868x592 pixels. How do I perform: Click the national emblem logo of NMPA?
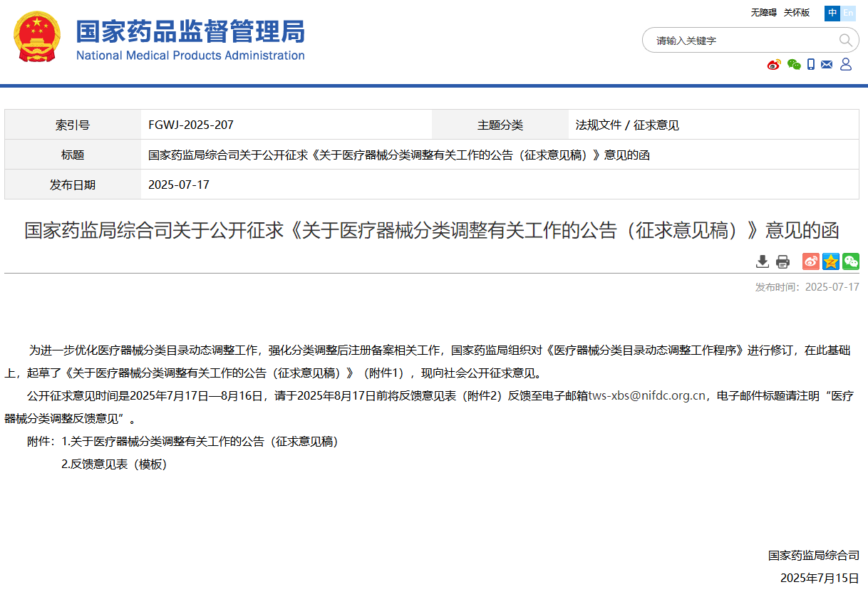[x=37, y=37]
